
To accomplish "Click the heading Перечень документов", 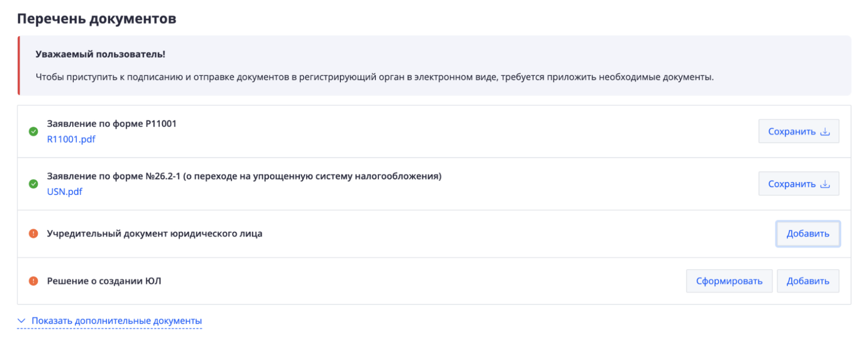I will [97, 19].
